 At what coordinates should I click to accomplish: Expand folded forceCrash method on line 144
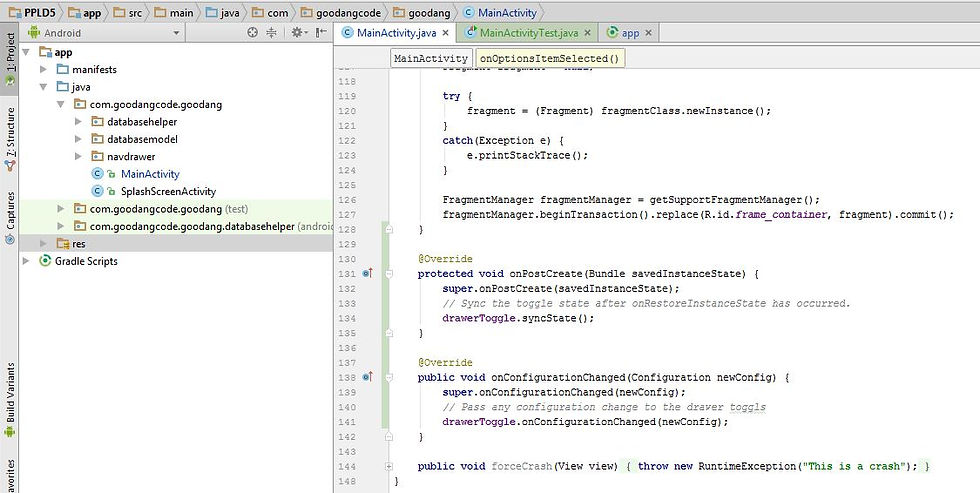(x=389, y=466)
